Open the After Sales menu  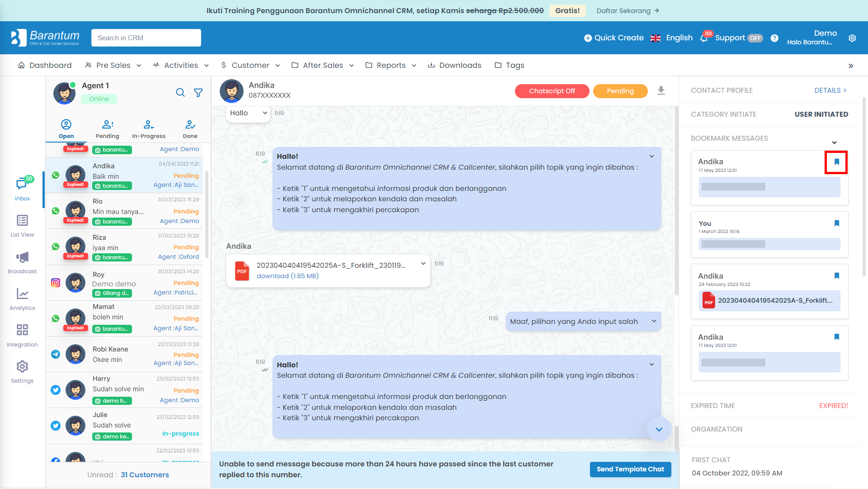point(322,66)
